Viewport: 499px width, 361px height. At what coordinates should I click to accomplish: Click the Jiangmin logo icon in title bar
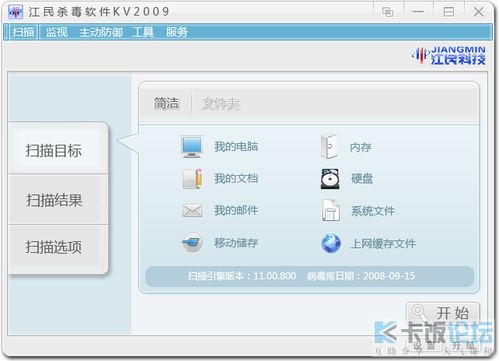coord(15,12)
